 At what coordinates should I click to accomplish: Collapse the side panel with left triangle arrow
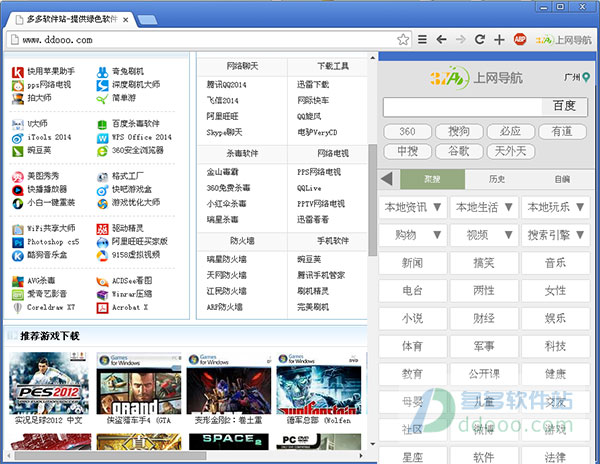(387, 179)
